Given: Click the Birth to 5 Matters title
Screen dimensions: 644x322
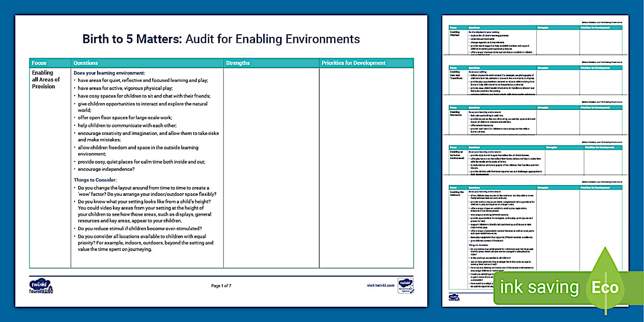Looking at the screenshot, I should [222, 39].
